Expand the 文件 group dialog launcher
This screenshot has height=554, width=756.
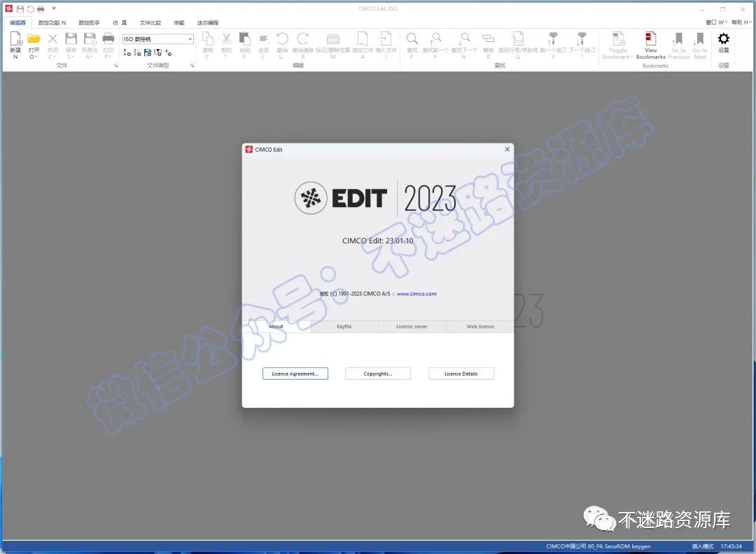[115, 66]
